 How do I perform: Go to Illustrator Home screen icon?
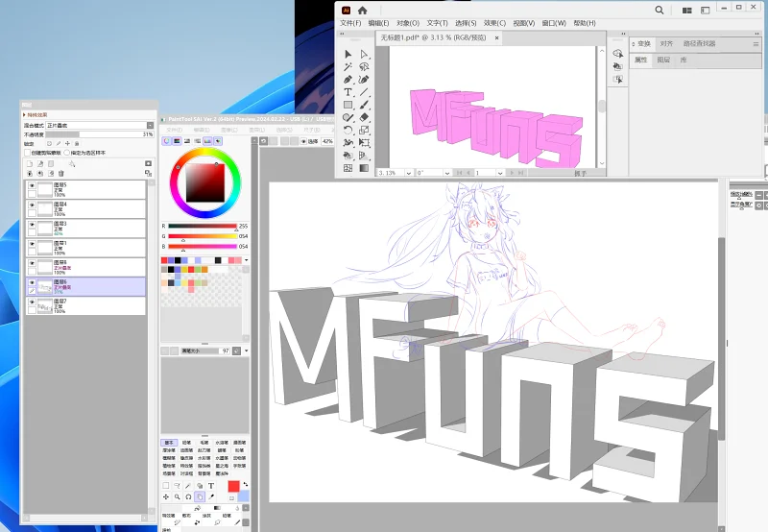[x=363, y=11]
